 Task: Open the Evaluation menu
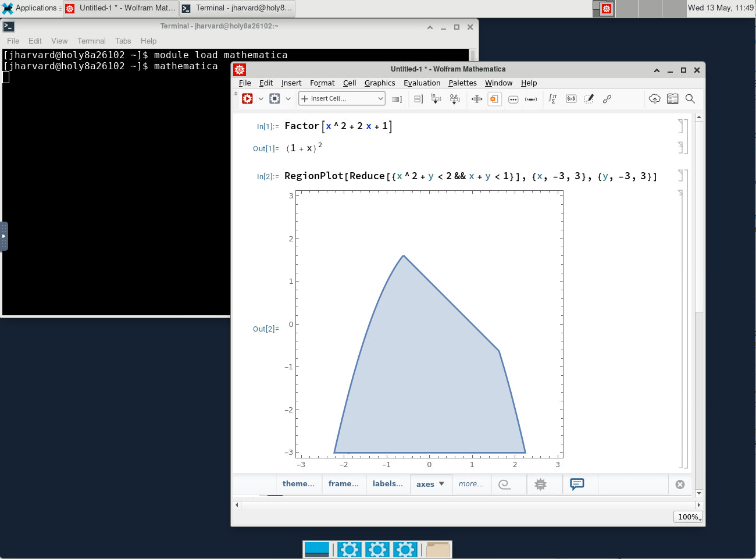pos(422,83)
